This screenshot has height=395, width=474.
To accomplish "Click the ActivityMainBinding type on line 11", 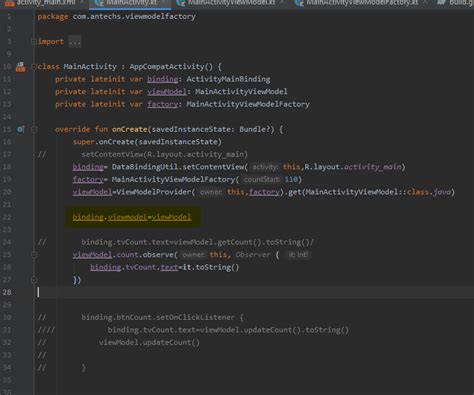I will click(x=228, y=79).
